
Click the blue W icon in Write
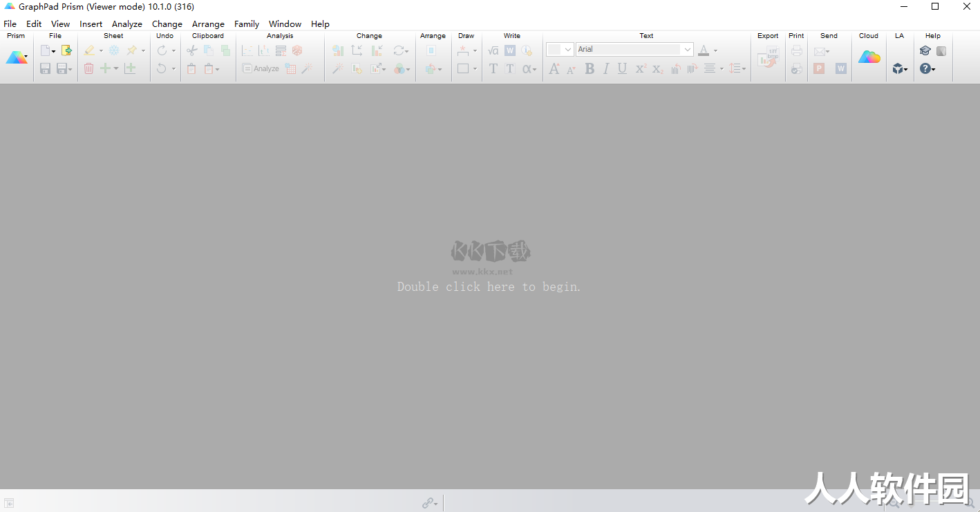[x=510, y=50]
